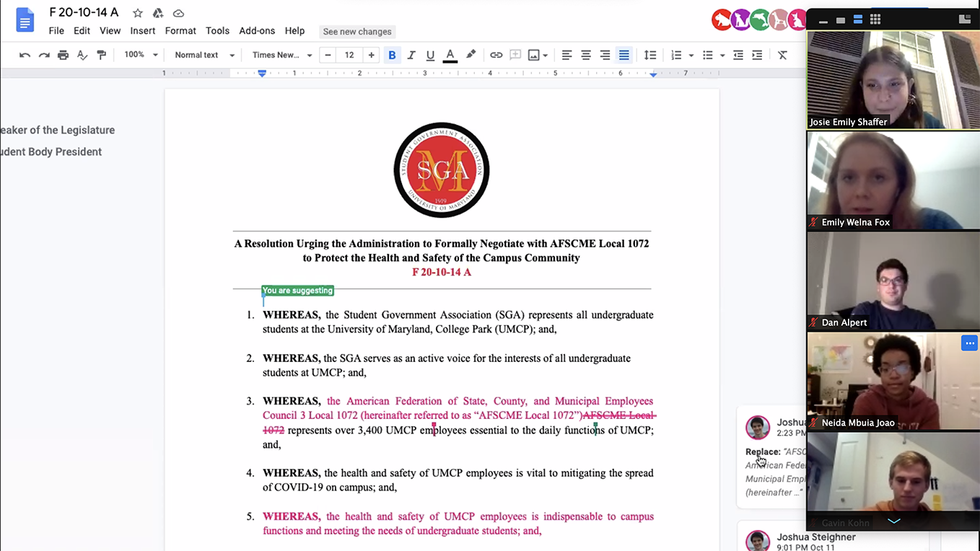This screenshot has height=551, width=980.
Task: Toggle bold formatting off
Action: pos(392,56)
